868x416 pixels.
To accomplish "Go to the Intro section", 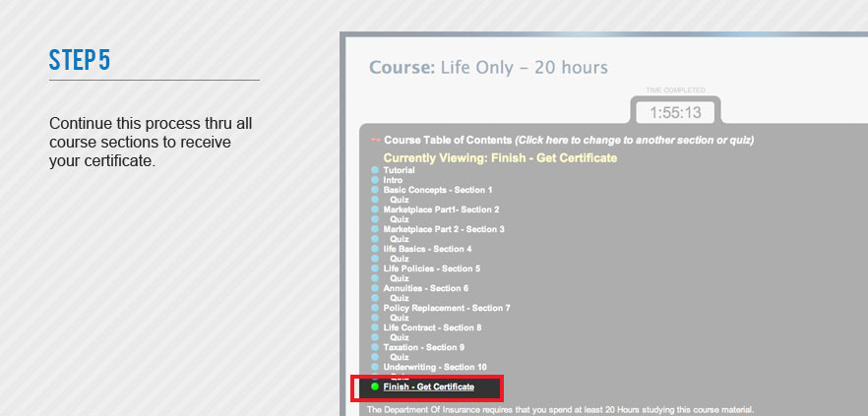I will pos(393,180).
